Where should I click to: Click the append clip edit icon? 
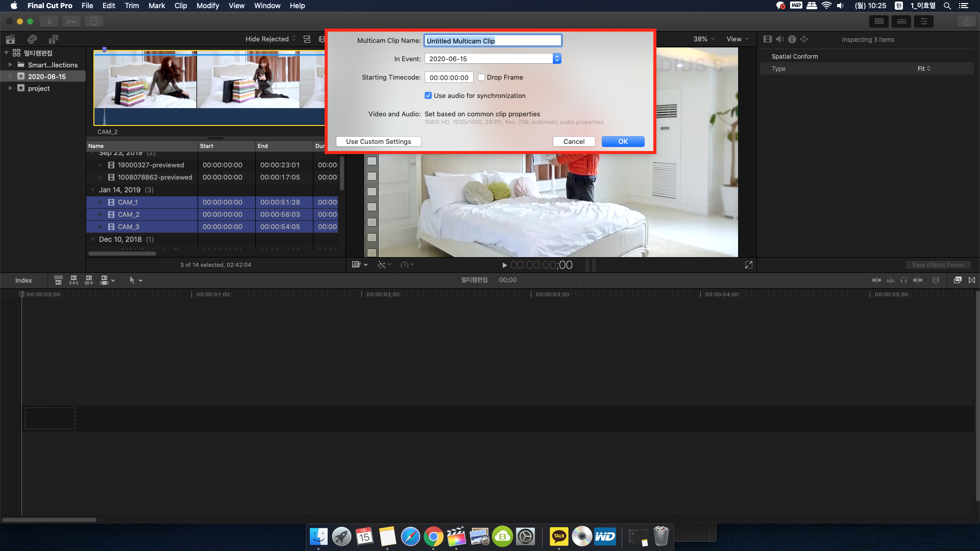coord(89,280)
